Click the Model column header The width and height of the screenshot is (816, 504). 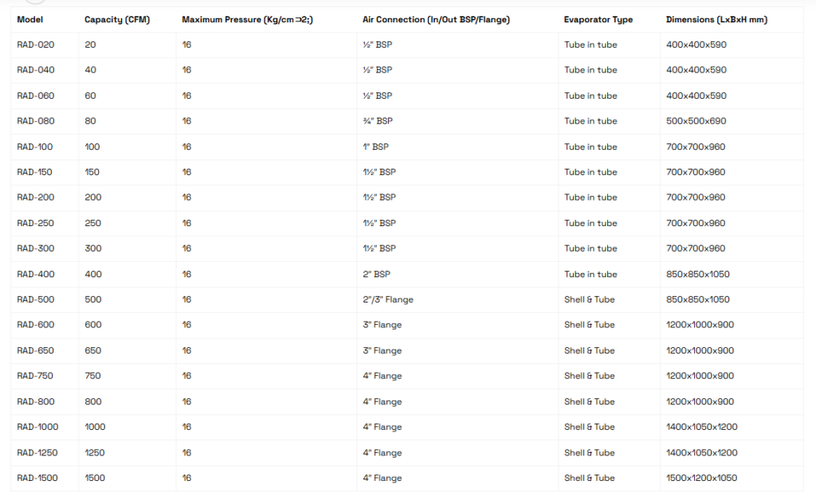pyautogui.click(x=29, y=19)
